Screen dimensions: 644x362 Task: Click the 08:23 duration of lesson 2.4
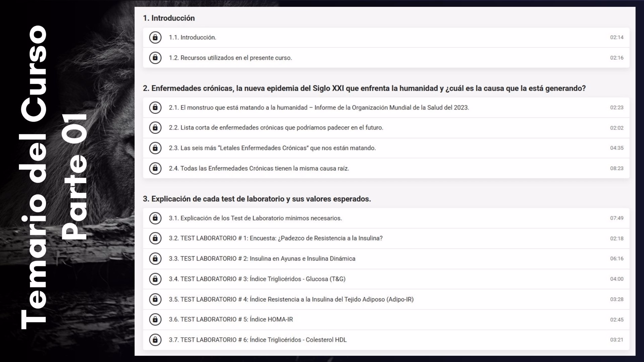[617, 168]
